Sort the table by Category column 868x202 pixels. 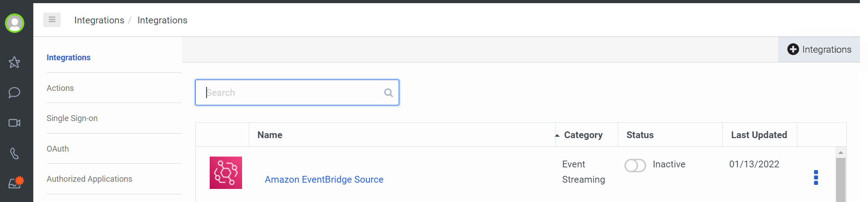coord(583,135)
